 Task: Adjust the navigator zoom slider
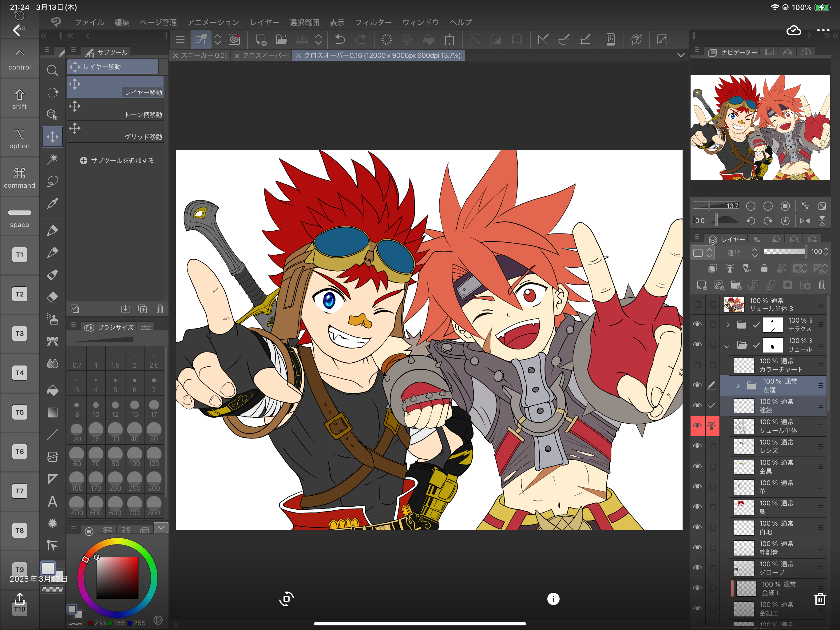(x=715, y=205)
